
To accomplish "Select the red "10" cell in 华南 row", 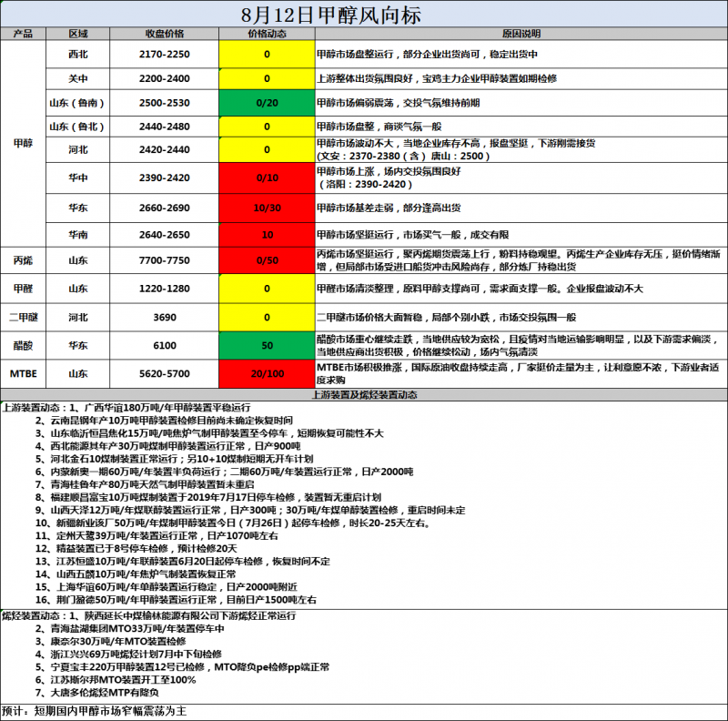I will click(x=267, y=235).
